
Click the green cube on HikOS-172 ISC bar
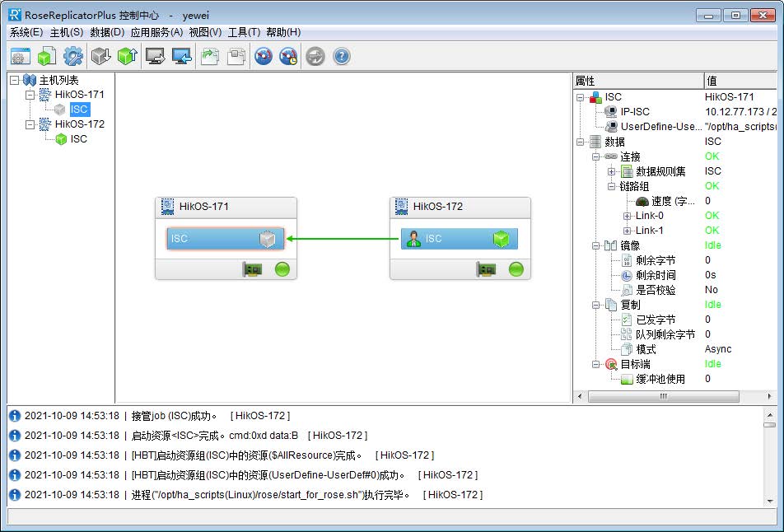coord(501,239)
